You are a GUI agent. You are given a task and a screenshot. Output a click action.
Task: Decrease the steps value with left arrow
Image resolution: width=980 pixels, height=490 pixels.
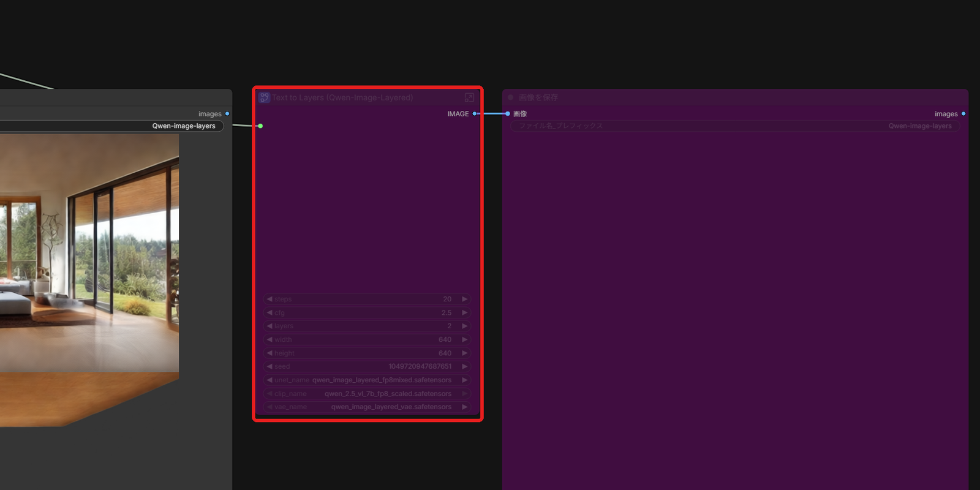[269, 299]
